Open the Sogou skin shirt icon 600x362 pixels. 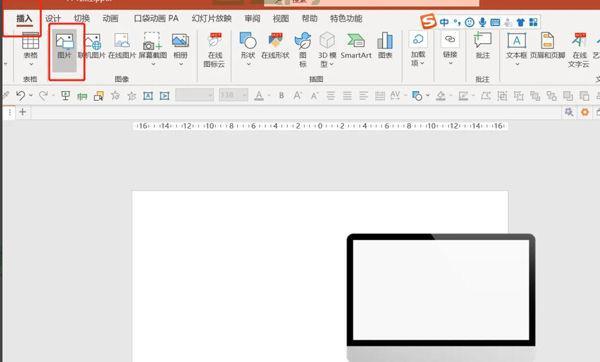pos(520,22)
